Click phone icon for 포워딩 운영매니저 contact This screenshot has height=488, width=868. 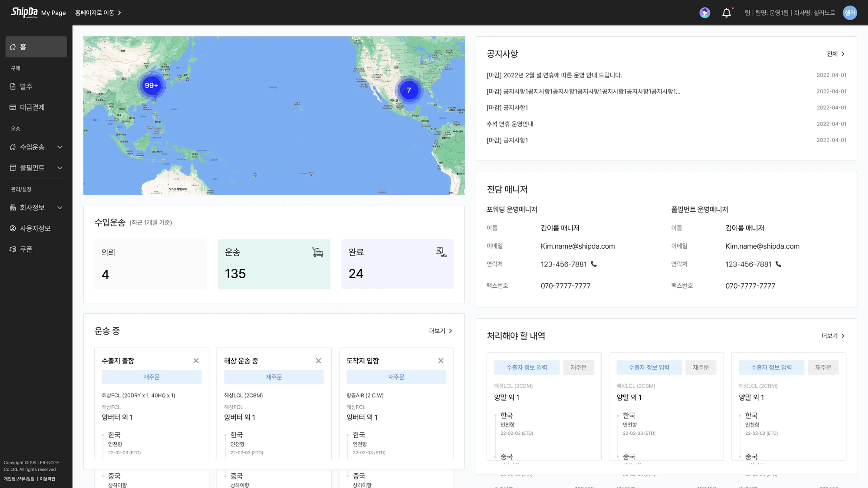click(594, 264)
